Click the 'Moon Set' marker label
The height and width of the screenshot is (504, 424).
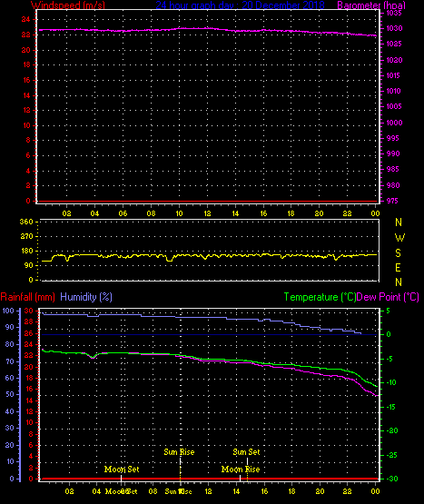[x=122, y=469]
